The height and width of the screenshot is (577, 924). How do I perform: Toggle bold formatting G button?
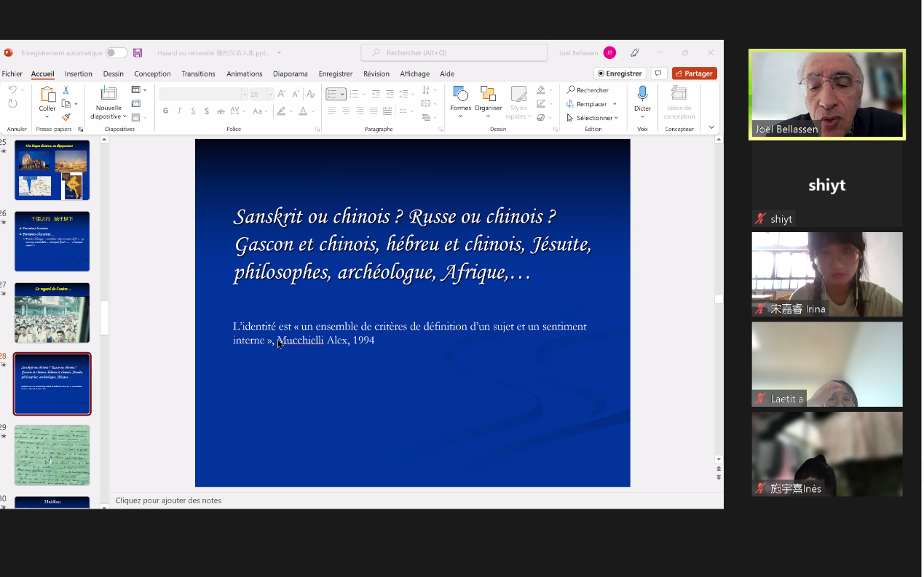click(166, 111)
